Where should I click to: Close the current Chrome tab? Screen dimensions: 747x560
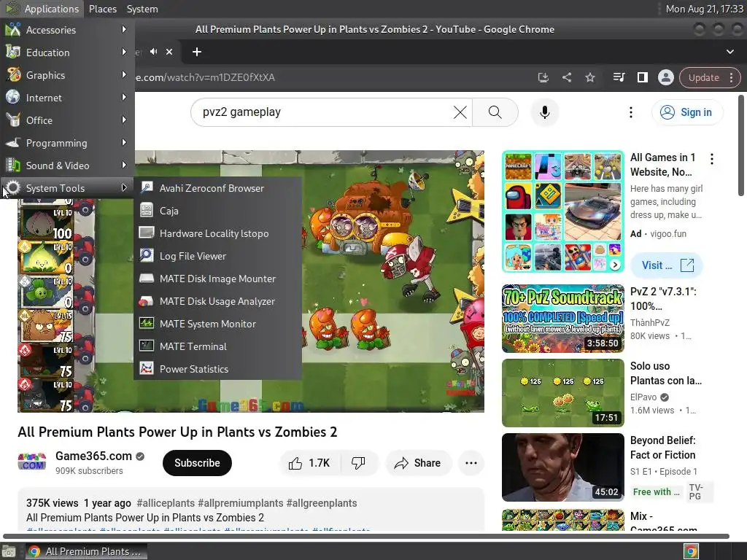[x=169, y=52]
